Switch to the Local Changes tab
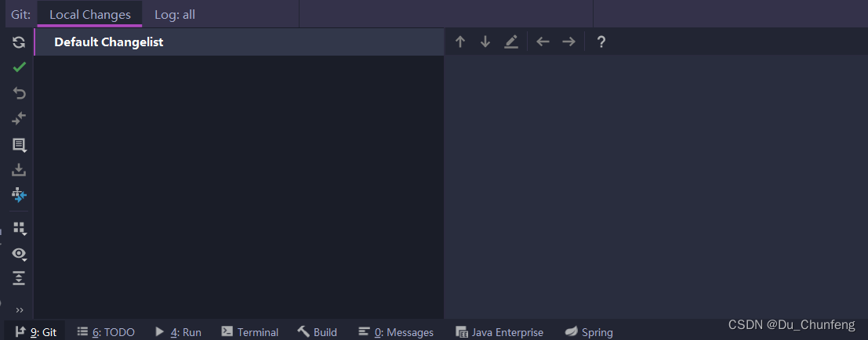The height and width of the screenshot is (340, 868). click(x=89, y=14)
